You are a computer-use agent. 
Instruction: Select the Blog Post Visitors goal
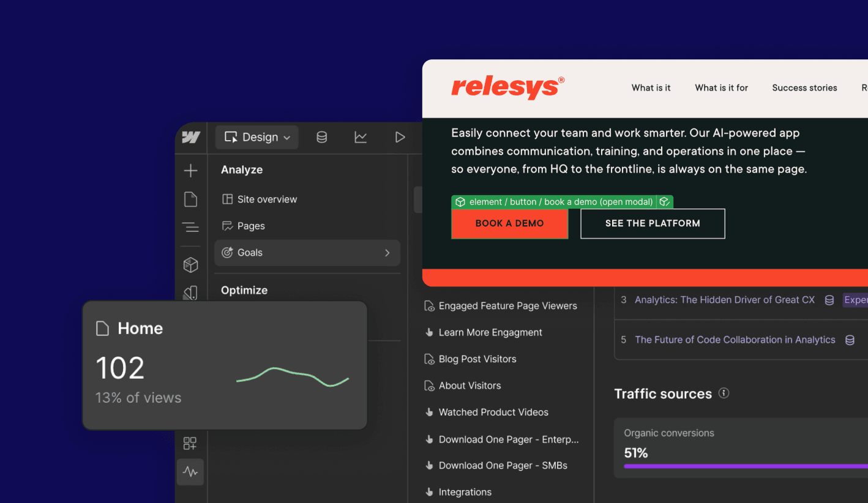tap(477, 359)
